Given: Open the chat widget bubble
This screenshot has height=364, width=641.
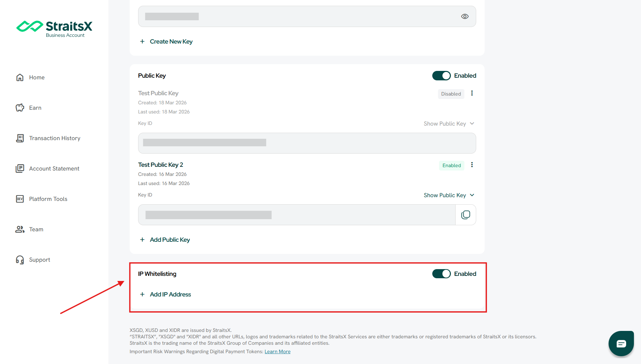Looking at the screenshot, I should click(x=621, y=343).
